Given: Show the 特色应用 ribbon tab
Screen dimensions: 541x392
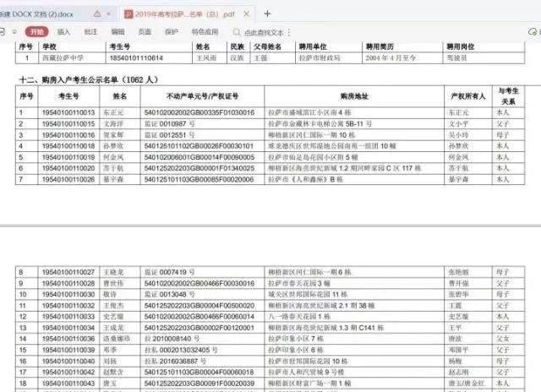Looking at the screenshot, I should pyautogui.click(x=204, y=31).
